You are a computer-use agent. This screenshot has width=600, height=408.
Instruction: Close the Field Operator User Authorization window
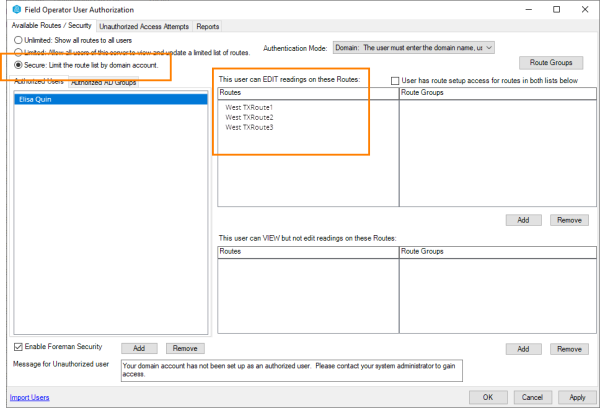tap(584, 9)
